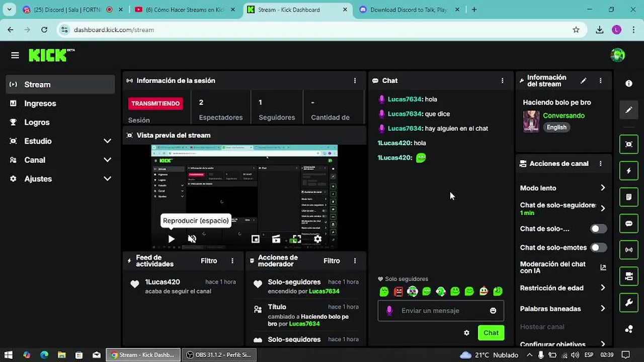The width and height of the screenshot is (644, 362).
Task: Open miniplayer in stream preview
Action: pyautogui.click(x=256, y=239)
